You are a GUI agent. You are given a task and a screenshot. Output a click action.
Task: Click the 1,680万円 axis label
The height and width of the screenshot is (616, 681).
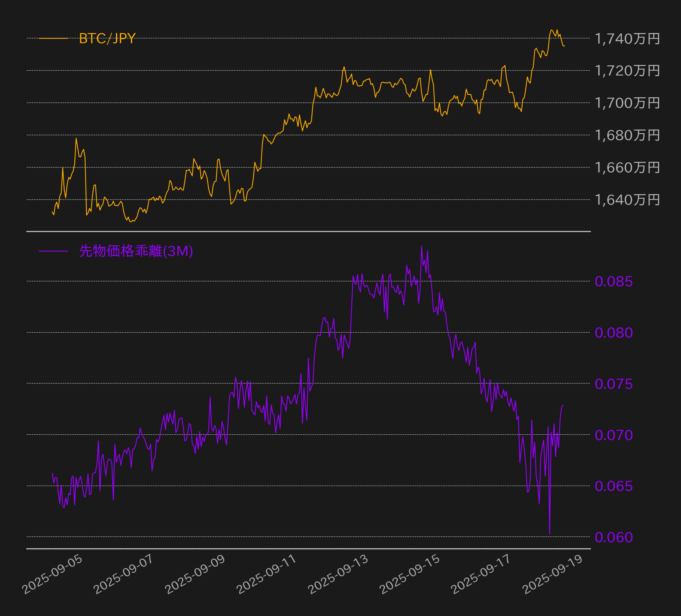pos(627,135)
